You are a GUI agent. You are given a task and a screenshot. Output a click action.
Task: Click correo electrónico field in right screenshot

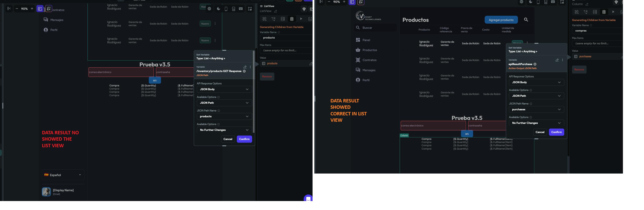point(433,126)
